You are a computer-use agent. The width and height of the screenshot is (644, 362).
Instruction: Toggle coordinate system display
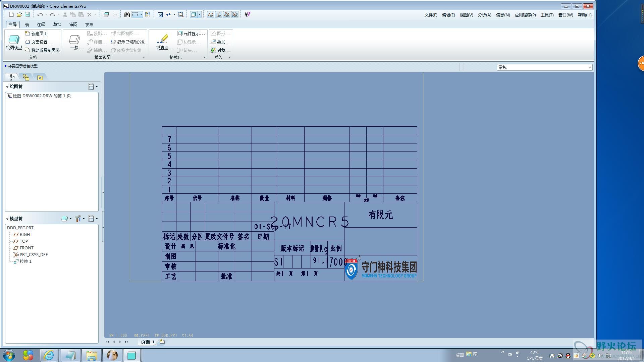point(235,14)
